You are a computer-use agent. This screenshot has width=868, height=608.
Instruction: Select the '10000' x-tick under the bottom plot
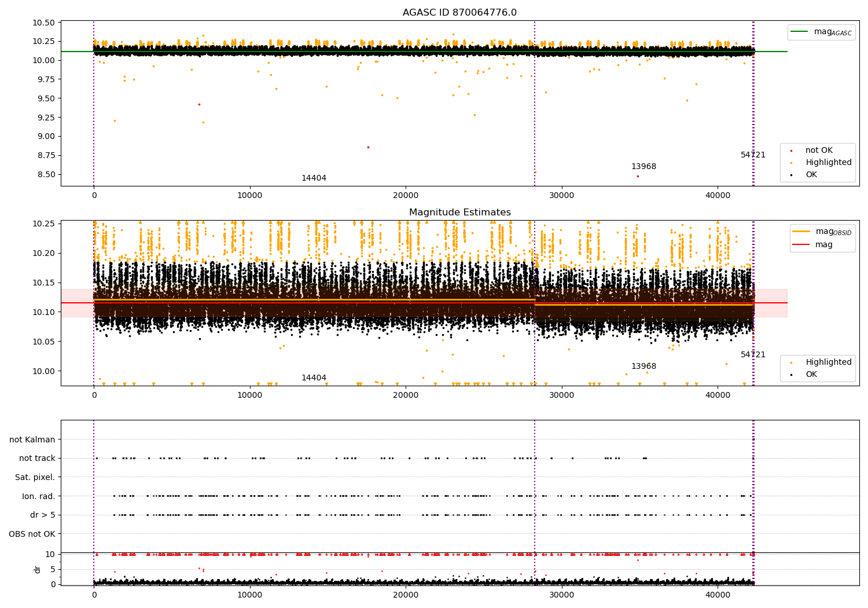coord(250,595)
